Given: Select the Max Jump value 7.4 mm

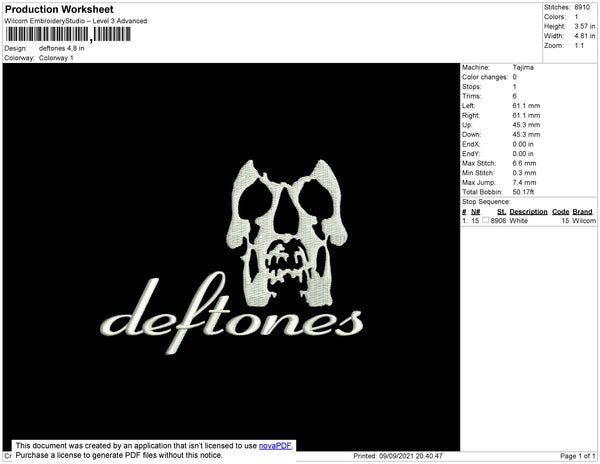Looking at the screenshot, I should click(x=525, y=182).
